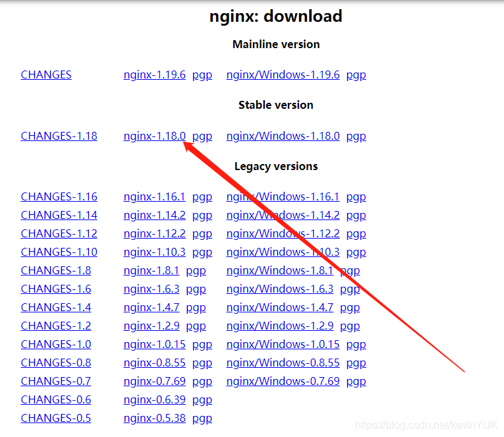Open pgp link beside nginx-1.16.1
Viewport: 504px width, 437px height.
tap(202, 198)
